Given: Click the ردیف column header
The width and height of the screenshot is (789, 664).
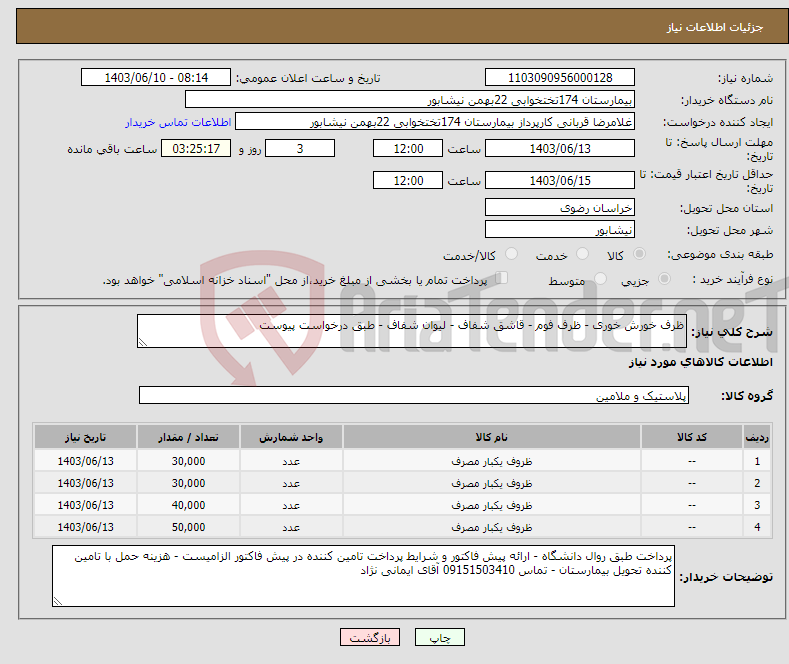Looking at the screenshot, I should coord(757,437).
